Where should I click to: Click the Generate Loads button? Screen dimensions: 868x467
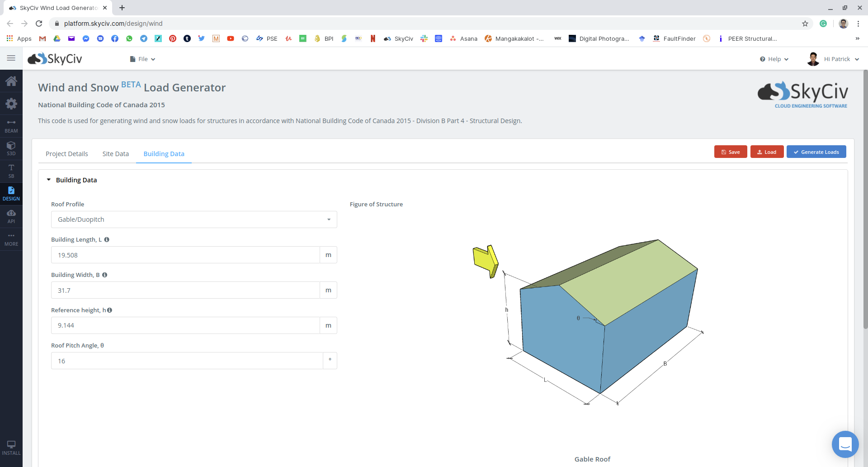(x=816, y=152)
